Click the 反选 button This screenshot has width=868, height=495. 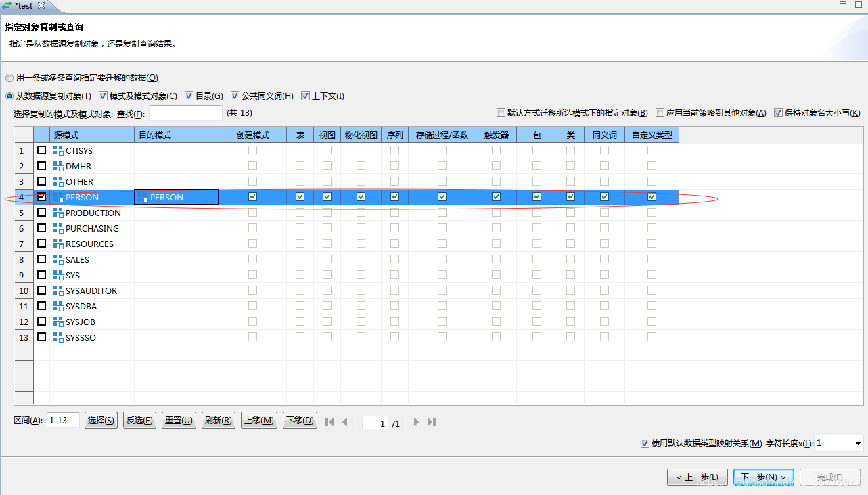[x=139, y=421]
